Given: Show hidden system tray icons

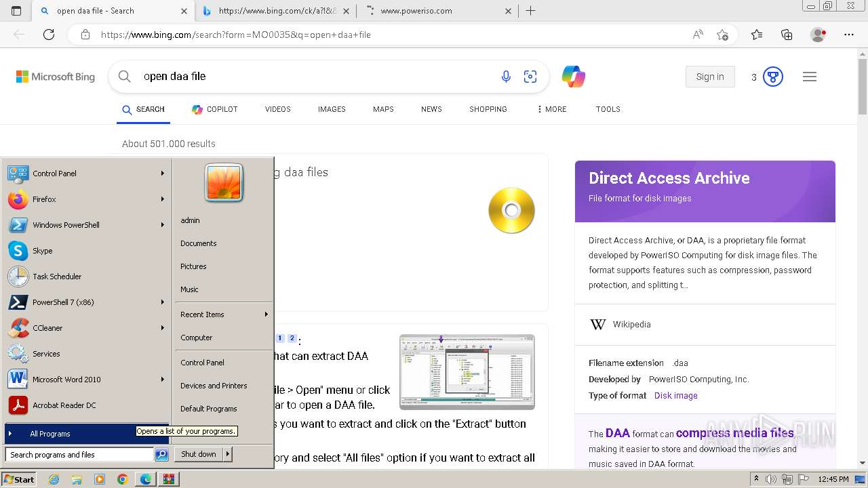Looking at the screenshot, I should (x=757, y=479).
